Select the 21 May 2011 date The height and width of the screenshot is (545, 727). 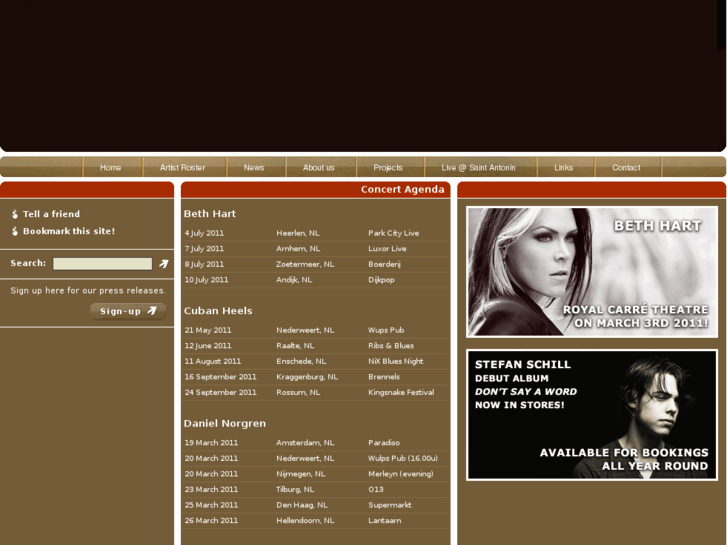click(208, 330)
